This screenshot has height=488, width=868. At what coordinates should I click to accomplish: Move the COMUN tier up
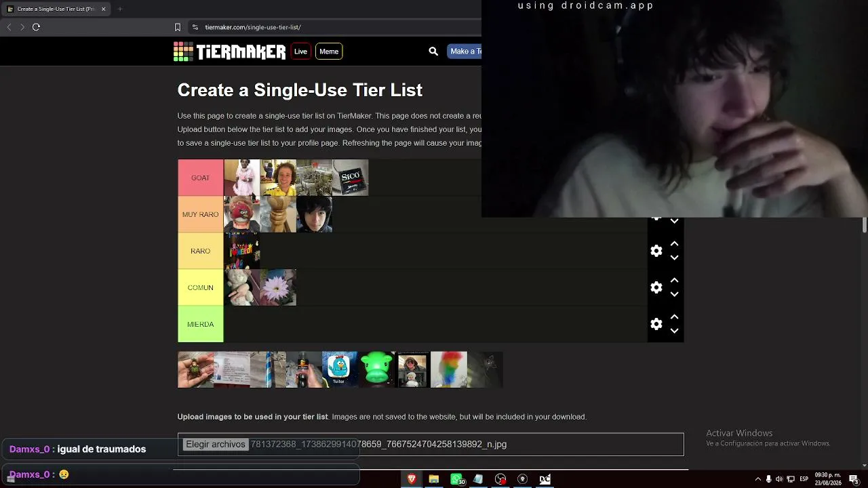pyautogui.click(x=674, y=280)
